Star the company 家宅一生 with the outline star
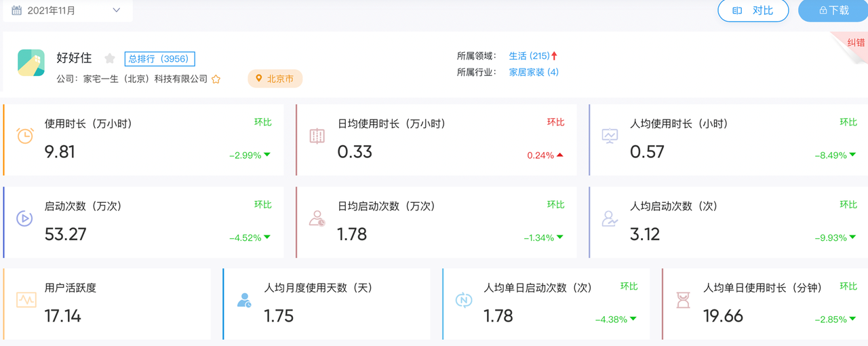868x346 pixels. coord(216,79)
